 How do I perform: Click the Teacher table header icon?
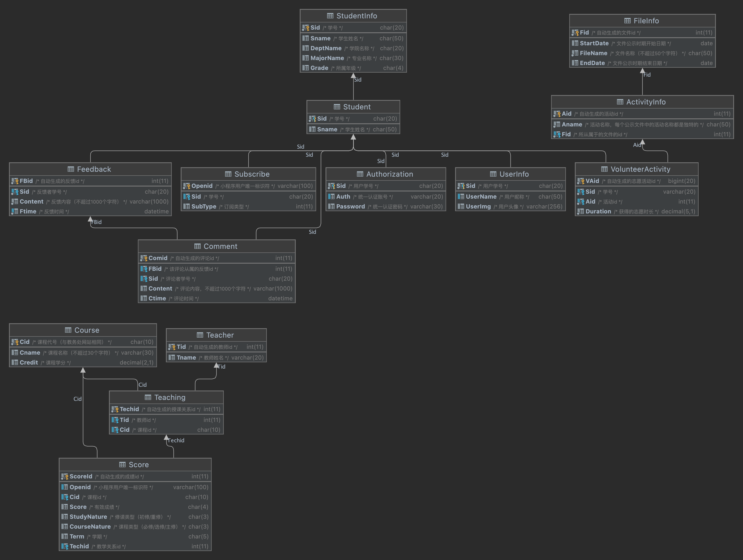[x=200, y=335]
